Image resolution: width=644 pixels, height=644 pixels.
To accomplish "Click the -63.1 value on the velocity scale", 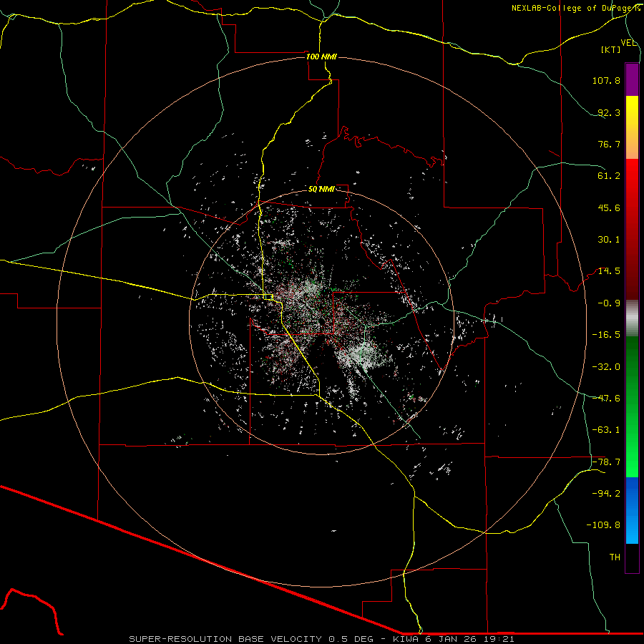I will point(606,430).
